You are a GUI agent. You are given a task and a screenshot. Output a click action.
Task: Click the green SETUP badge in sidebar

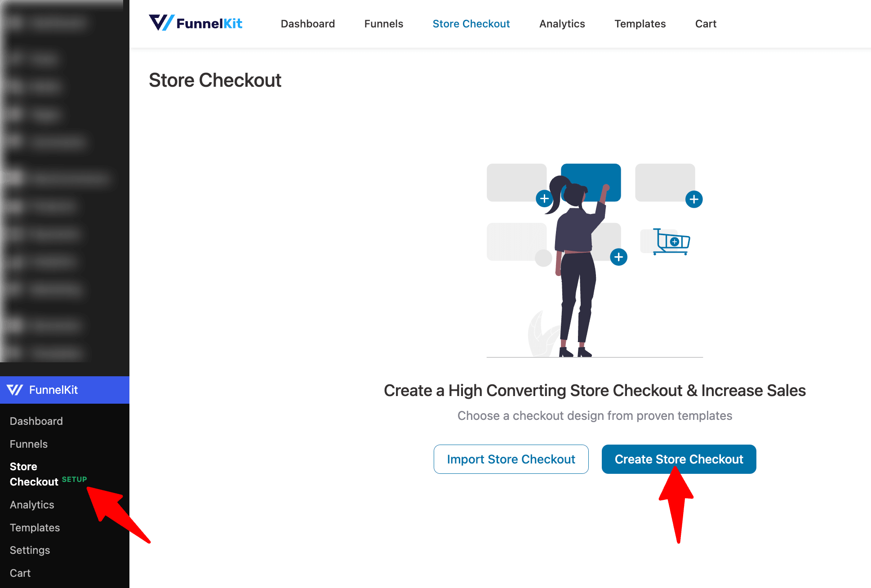pyautogui.click(x=75, y=479)
